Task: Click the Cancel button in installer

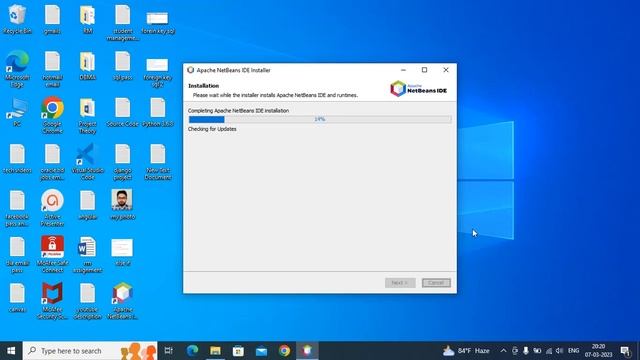Action: (436, 282)
